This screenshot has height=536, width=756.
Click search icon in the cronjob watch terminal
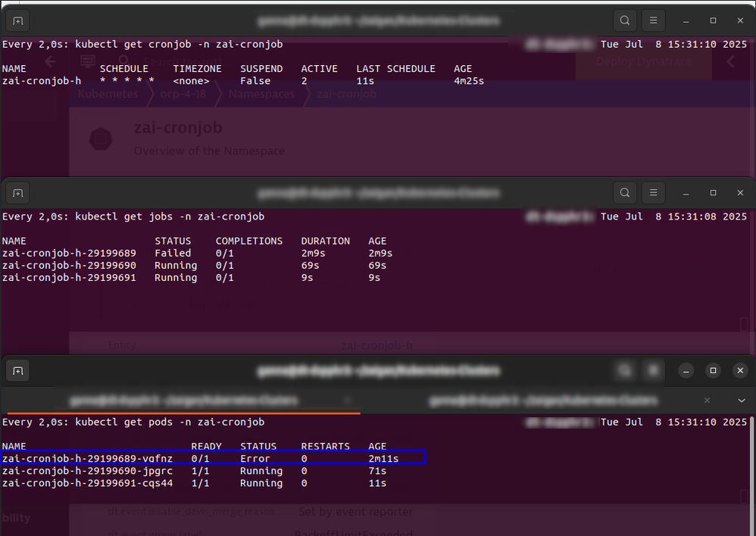624,20
